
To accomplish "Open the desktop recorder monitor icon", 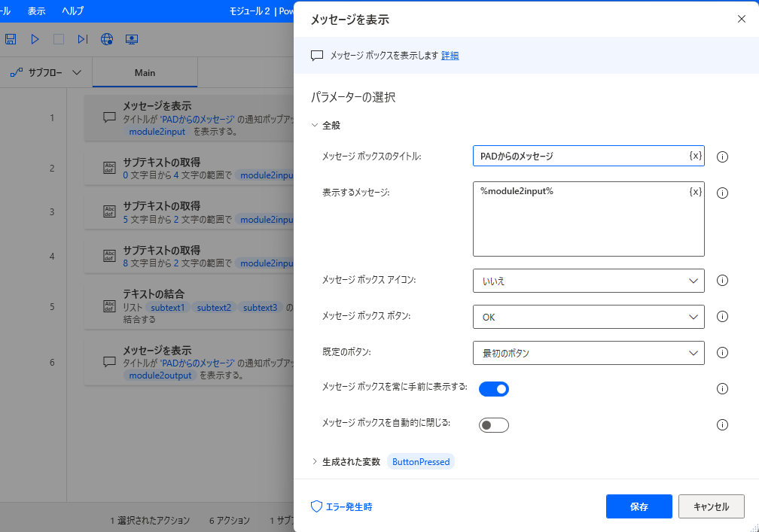I will tap(132, 39).
